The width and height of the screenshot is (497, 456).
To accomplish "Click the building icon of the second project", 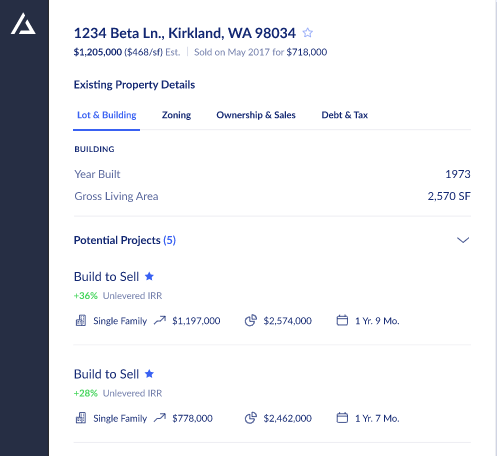I will tap(81, 418).
